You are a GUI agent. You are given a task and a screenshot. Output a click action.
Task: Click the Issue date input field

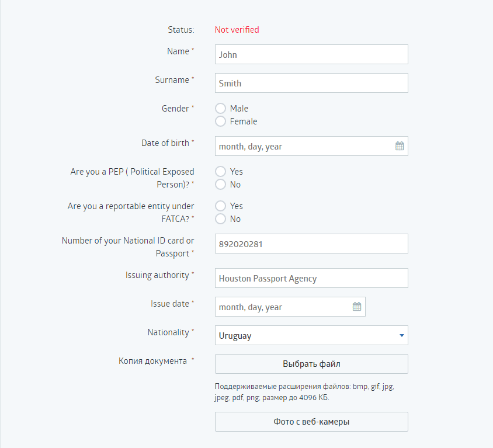[290, 307]
